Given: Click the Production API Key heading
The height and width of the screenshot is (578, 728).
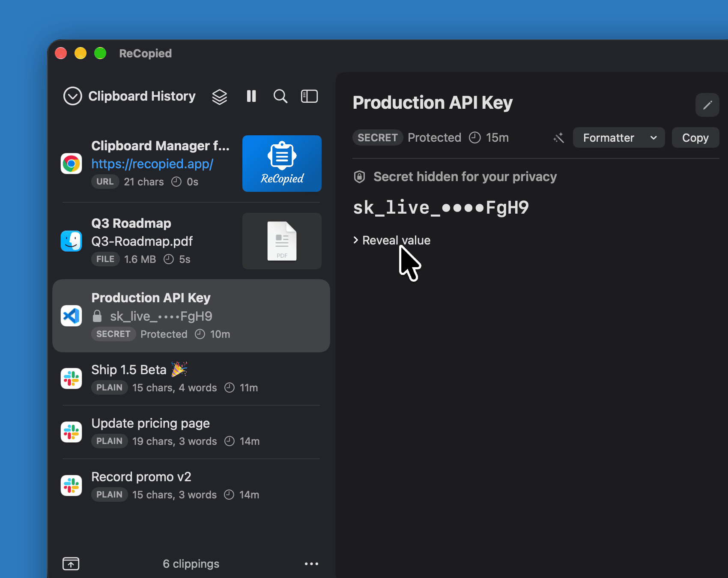Looking at the screenshot, I should [x=433, y=103].
